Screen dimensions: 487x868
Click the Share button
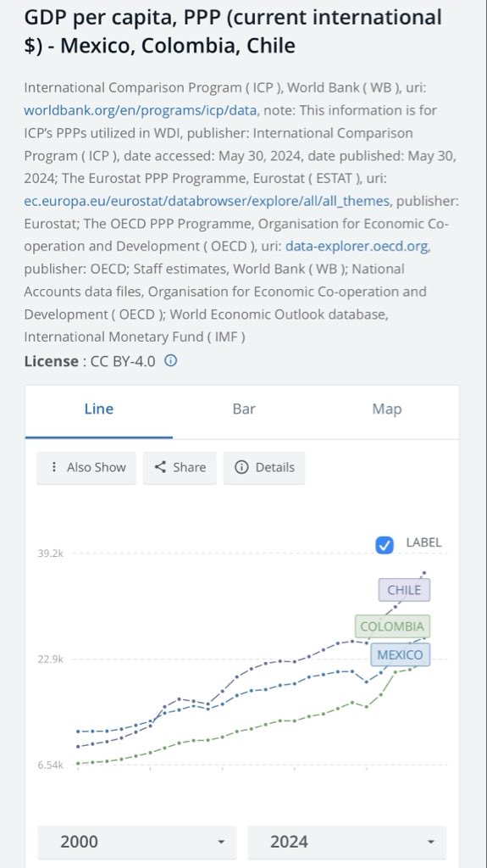[180, 467]
